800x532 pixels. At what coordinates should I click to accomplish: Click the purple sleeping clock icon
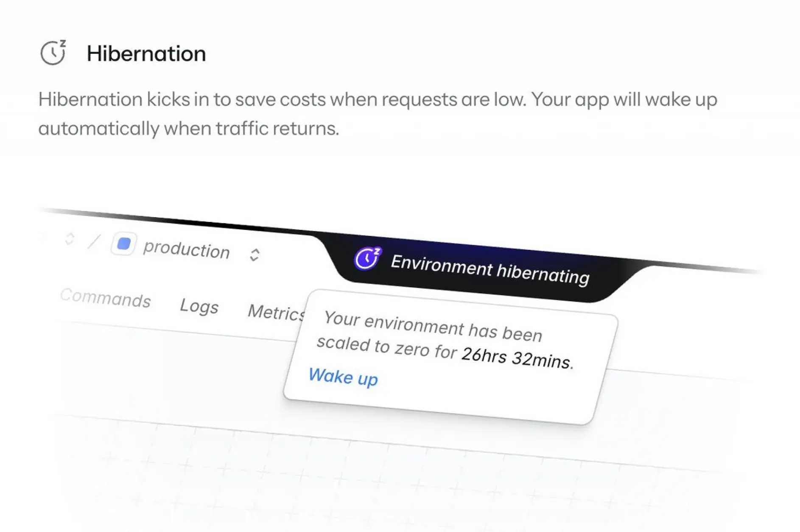(x=367, y=258)
